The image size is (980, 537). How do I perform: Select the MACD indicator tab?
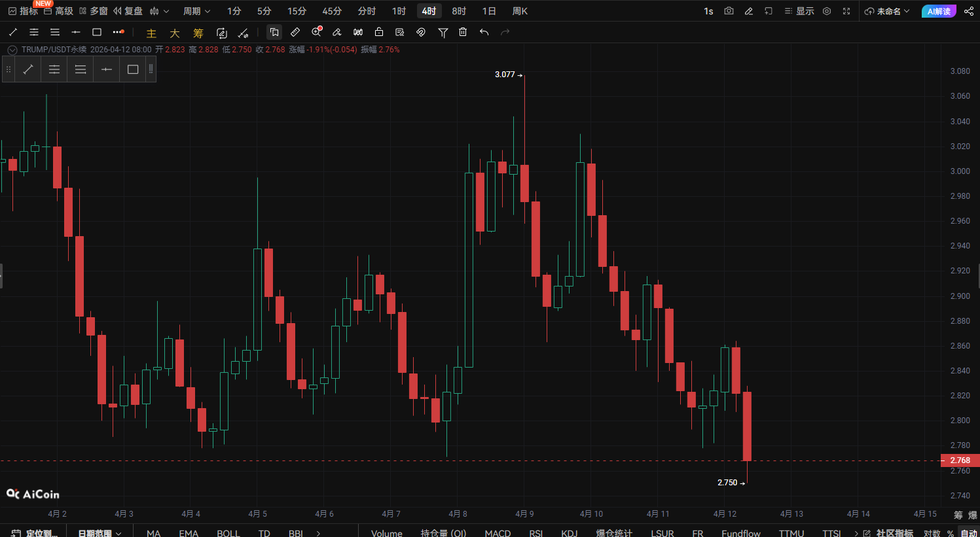click(498, 533)
